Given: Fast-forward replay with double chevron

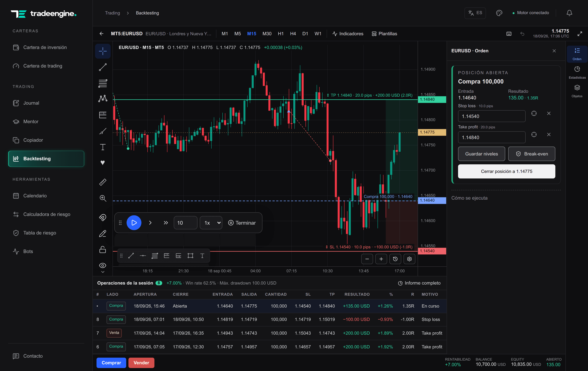Looking at the screenshot, I should [x=166, y=223].
